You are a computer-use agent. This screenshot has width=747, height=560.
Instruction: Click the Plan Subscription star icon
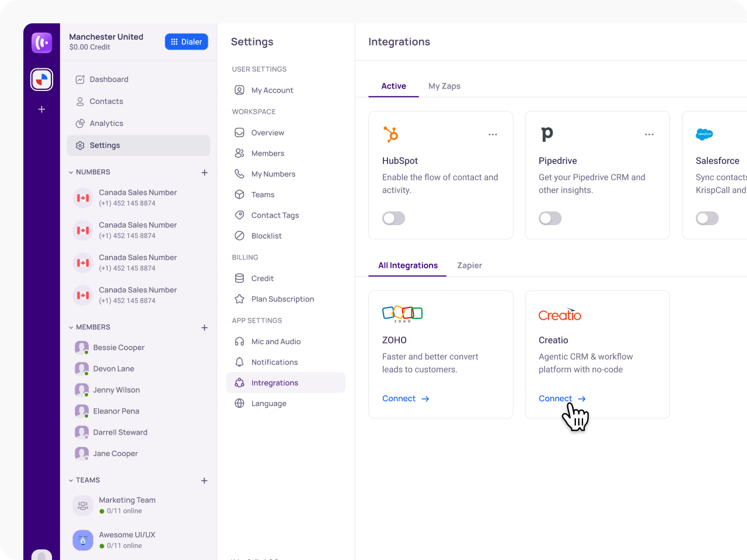[x=239, y=299]
